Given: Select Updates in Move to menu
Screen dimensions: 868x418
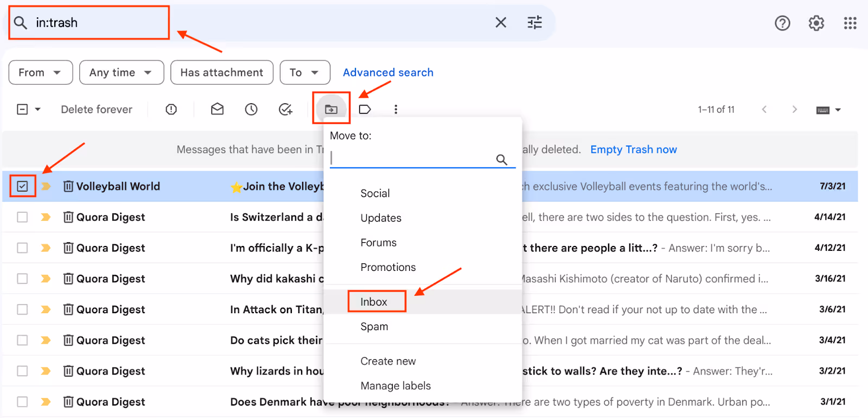Looking at the screenshot, I should point(381,218).
